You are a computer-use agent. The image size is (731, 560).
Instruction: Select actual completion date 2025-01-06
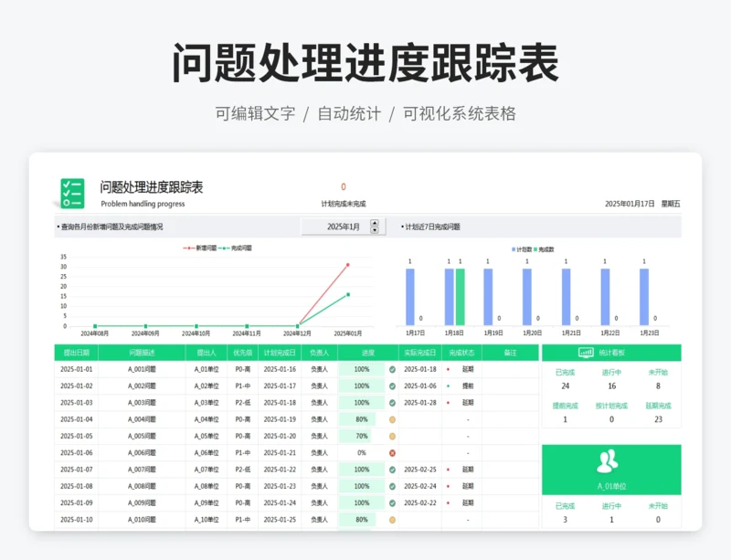click(420, 386)
